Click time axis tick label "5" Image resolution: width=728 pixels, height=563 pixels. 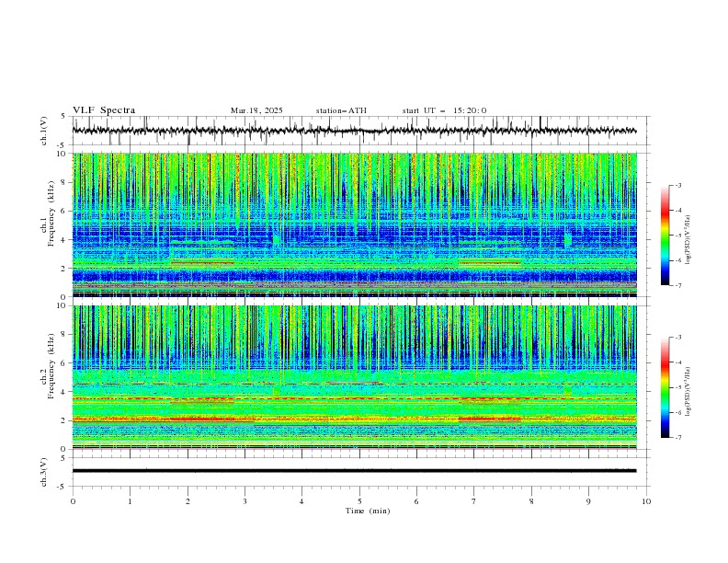click(x=359, y=501)
